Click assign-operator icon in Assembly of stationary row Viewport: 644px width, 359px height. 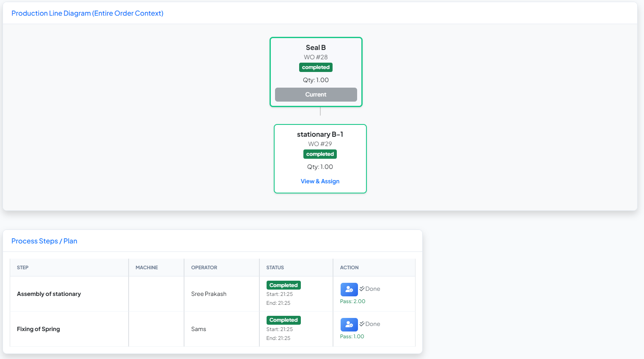click(349, 290)
